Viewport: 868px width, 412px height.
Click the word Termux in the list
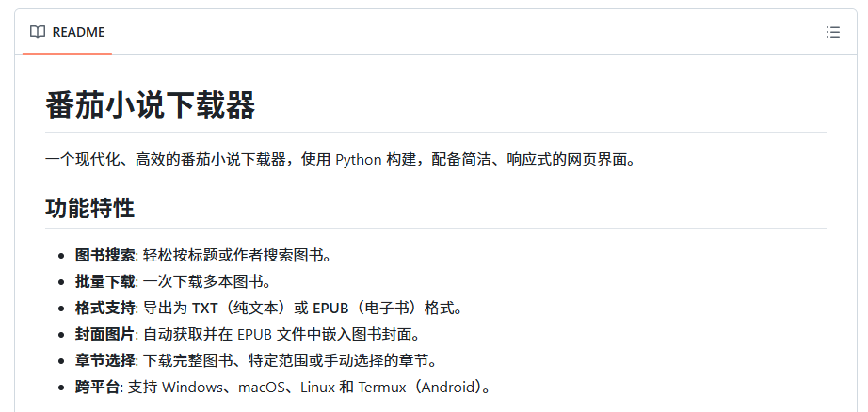click(x=383, y=387)
